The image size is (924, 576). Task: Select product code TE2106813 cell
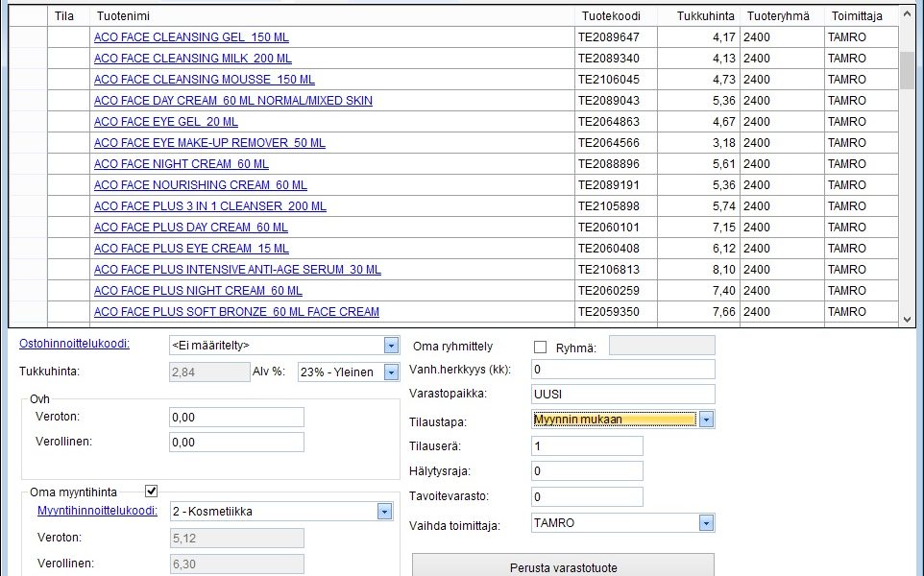616,270
